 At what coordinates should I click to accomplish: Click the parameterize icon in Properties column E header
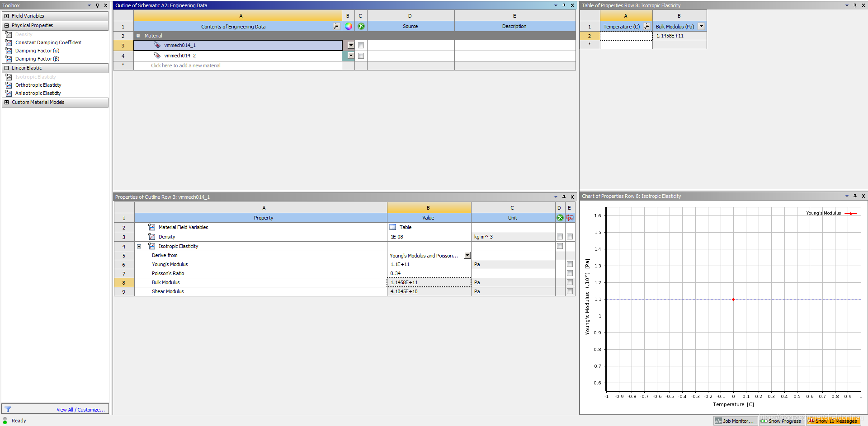[570, 218]
